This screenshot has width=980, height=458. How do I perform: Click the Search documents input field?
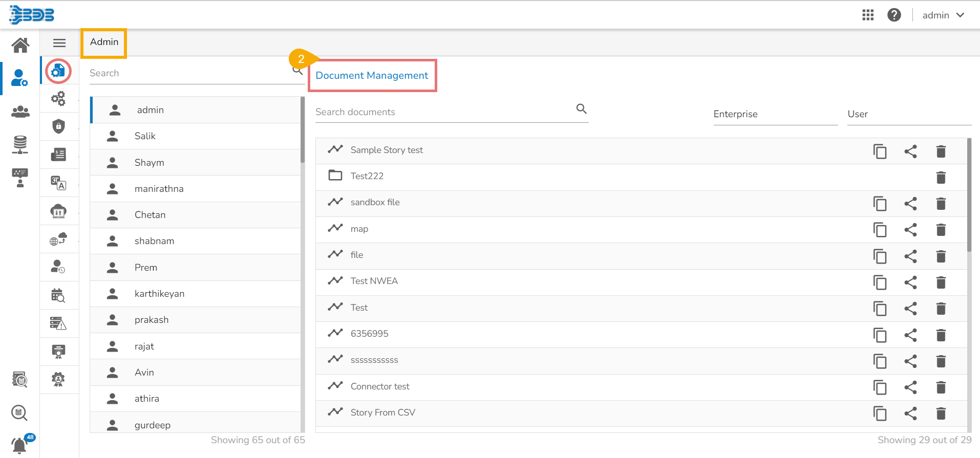click(x=443, y=112)
